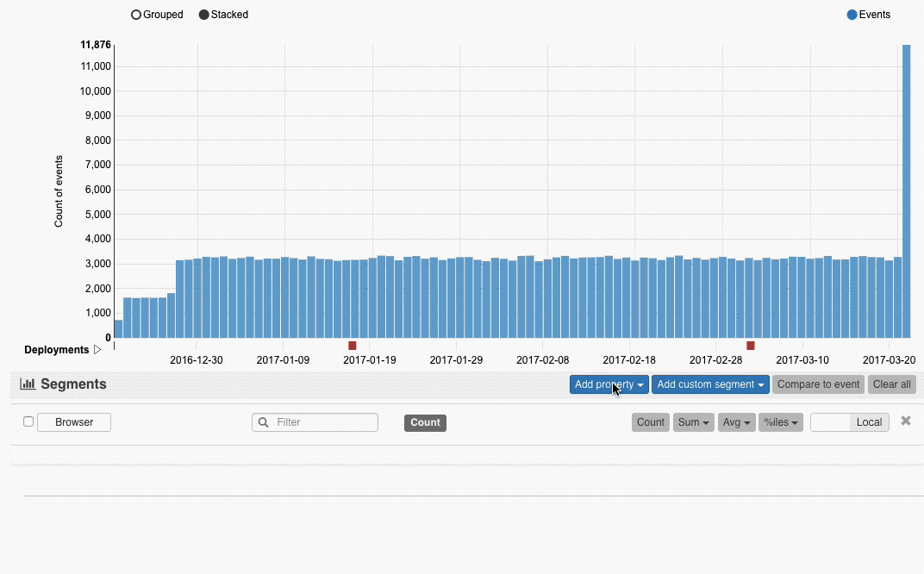The height and width of the screenshot is (574, 924).
Task: Remove the Browser segment with X icon
Action: coord(905,421)
